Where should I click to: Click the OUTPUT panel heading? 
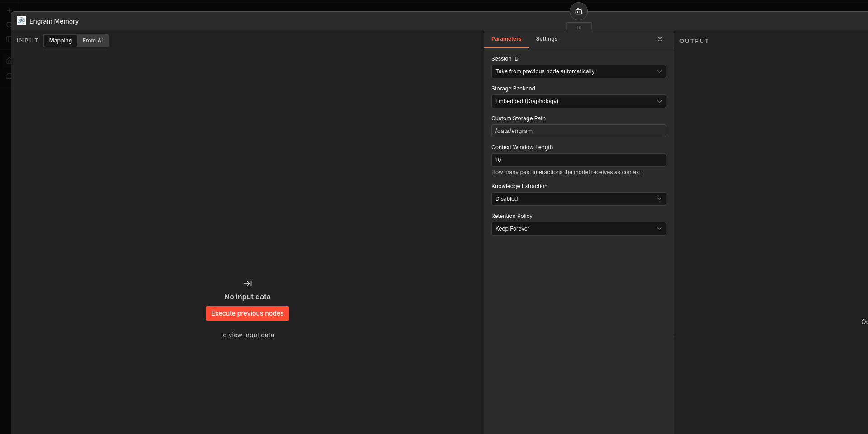(694, 41)
